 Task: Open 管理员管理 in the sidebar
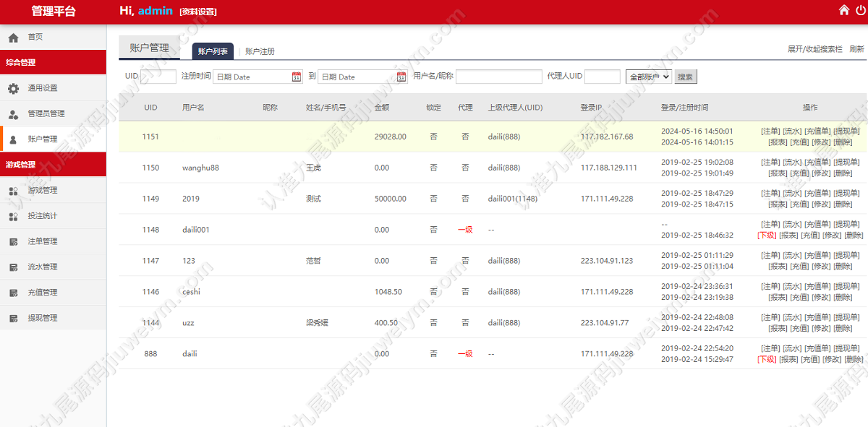[54, 113]
